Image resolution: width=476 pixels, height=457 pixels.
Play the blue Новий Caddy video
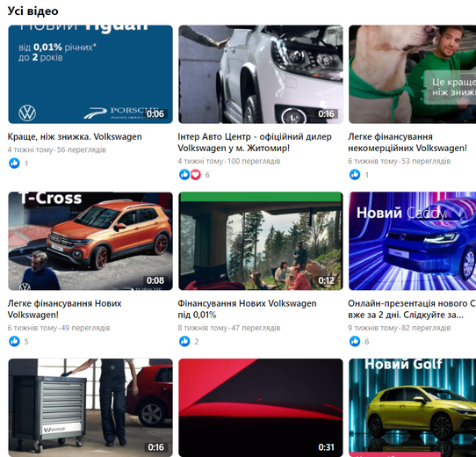(x=412, y=241)
